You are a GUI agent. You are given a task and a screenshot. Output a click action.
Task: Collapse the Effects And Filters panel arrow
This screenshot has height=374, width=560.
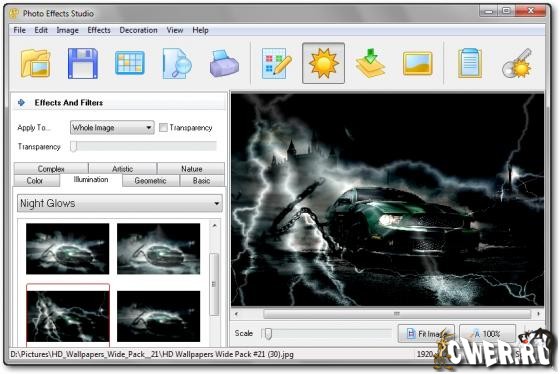pos(21,103)
